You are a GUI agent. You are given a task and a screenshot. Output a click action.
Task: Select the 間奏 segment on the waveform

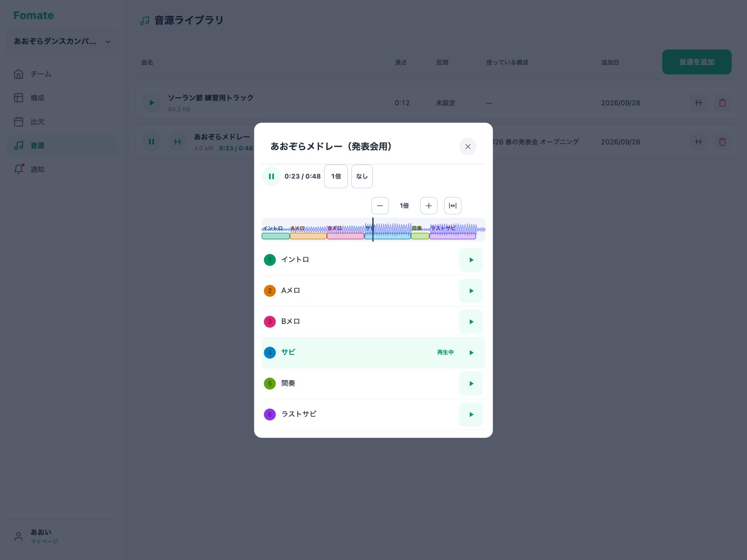(420, 236)
